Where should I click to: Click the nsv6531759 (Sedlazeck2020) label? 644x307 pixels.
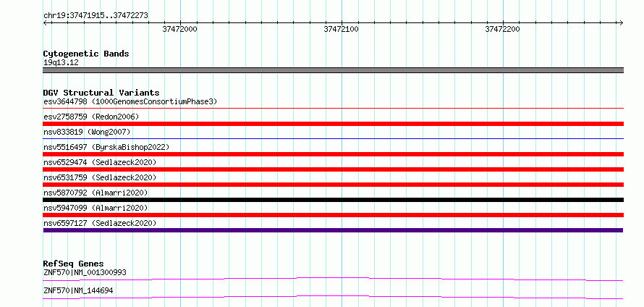[x=100, y=177]
